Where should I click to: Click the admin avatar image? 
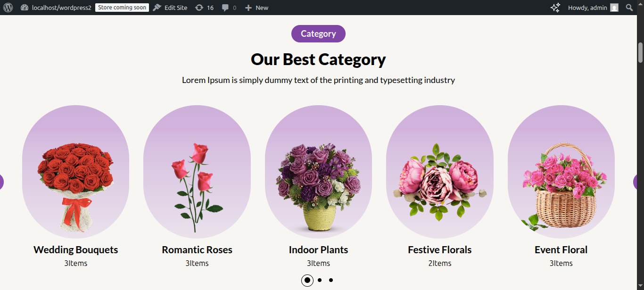(614, 8)
